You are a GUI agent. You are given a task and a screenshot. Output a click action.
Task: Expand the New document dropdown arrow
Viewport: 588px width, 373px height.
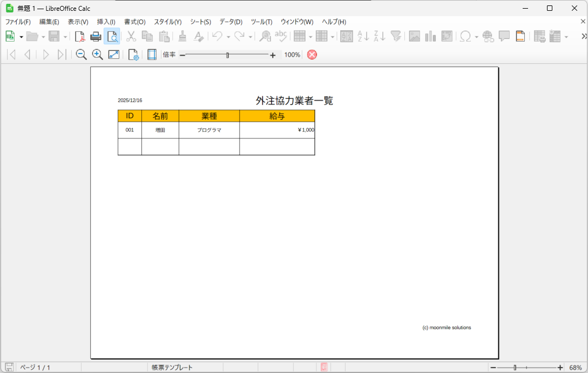[21, 37]
